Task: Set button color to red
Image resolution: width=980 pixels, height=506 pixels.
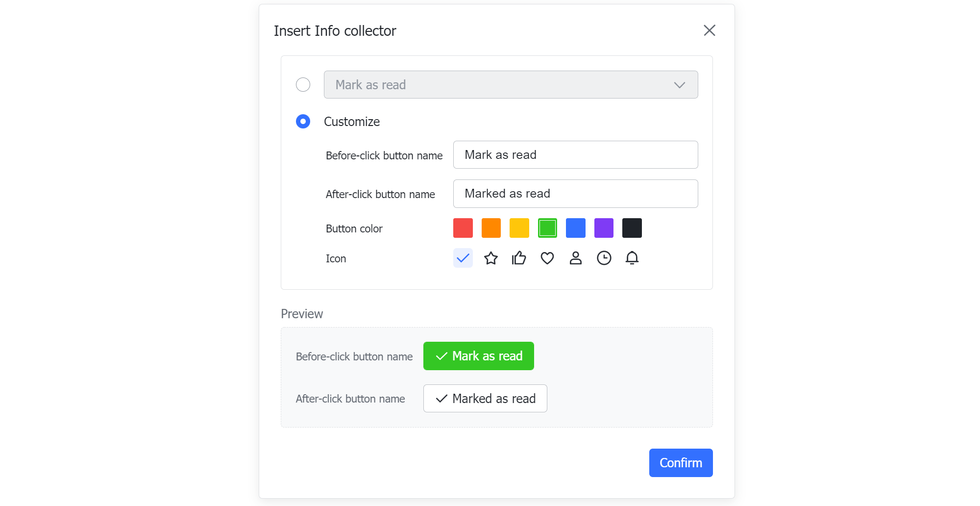Action: [463, 228]
